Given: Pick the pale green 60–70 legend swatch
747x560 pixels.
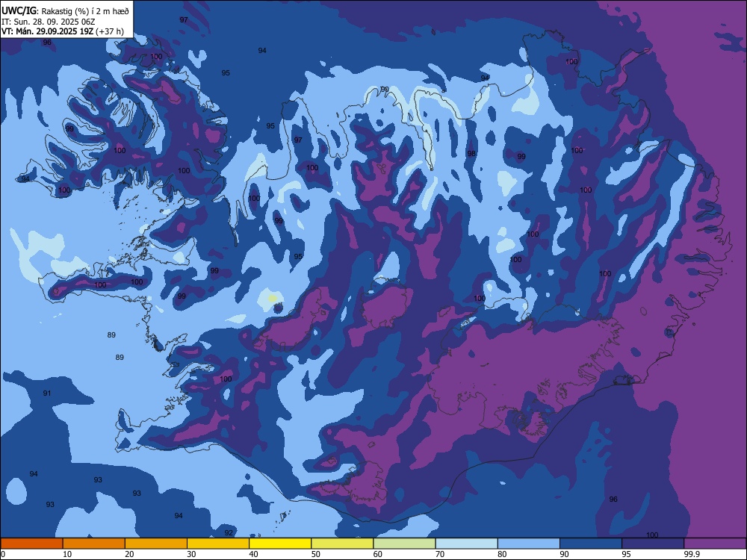Looking at the screenshot, I should click(404, 544).
